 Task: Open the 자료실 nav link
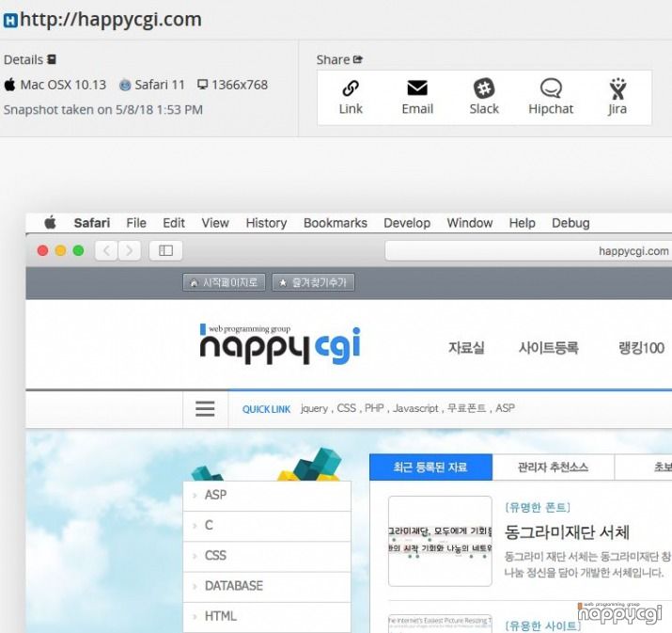pos(466,348)
